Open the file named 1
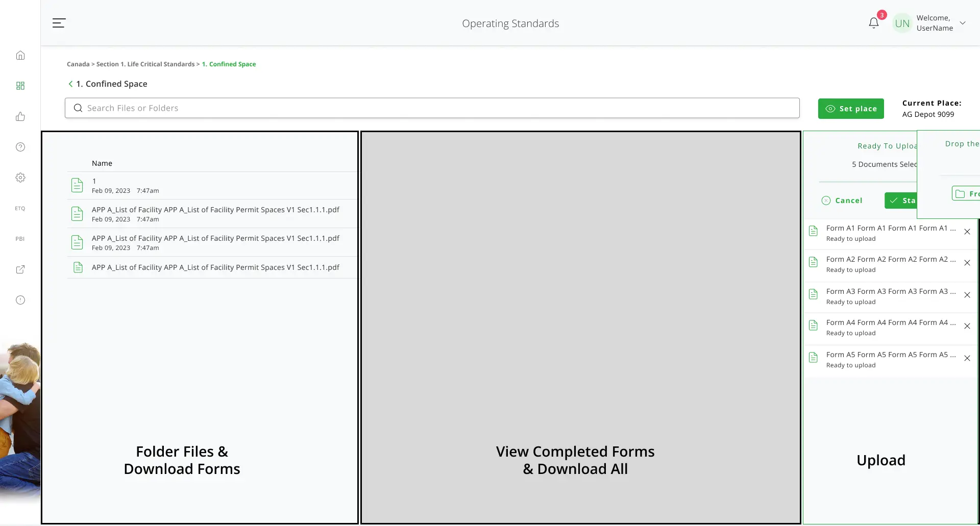The width and height of the screenshot is (980, 526). point(94,181)
